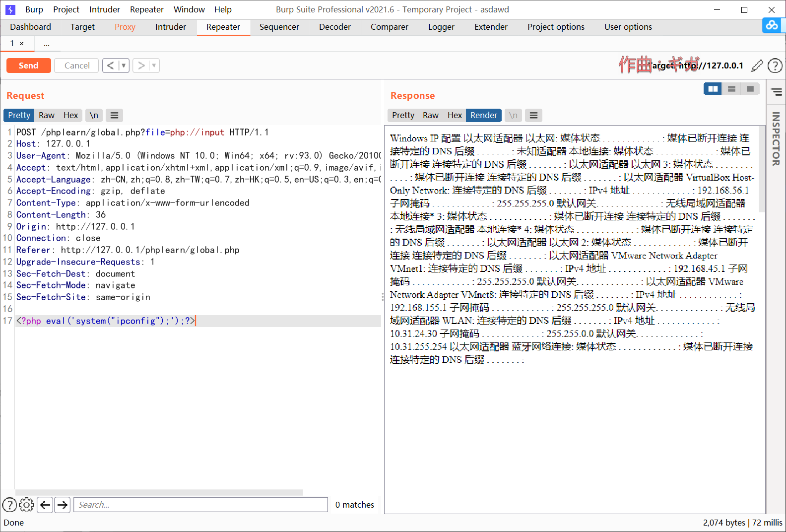The image size is (786, 532).
Task: Go to previous request in history
Action: (x=111, y=66)
